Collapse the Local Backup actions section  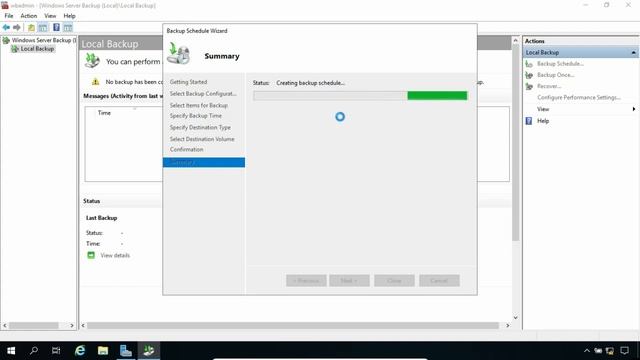click(633, 53)
